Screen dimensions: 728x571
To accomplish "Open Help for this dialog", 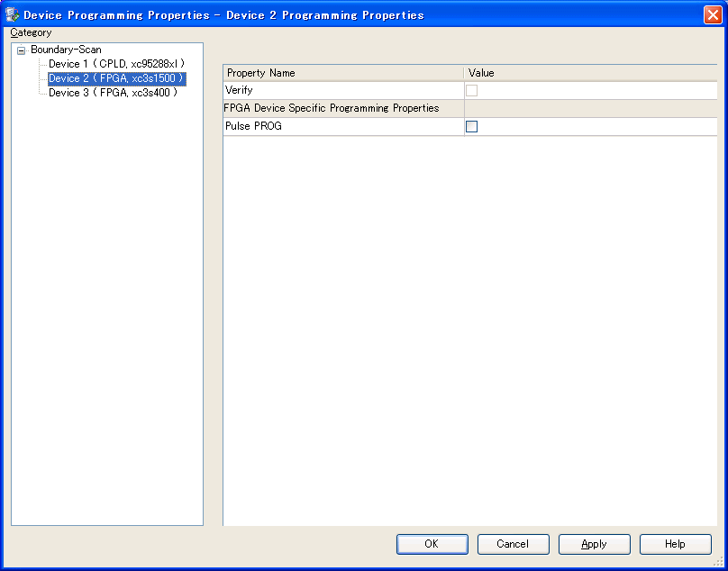I will [x=675, y=544].
